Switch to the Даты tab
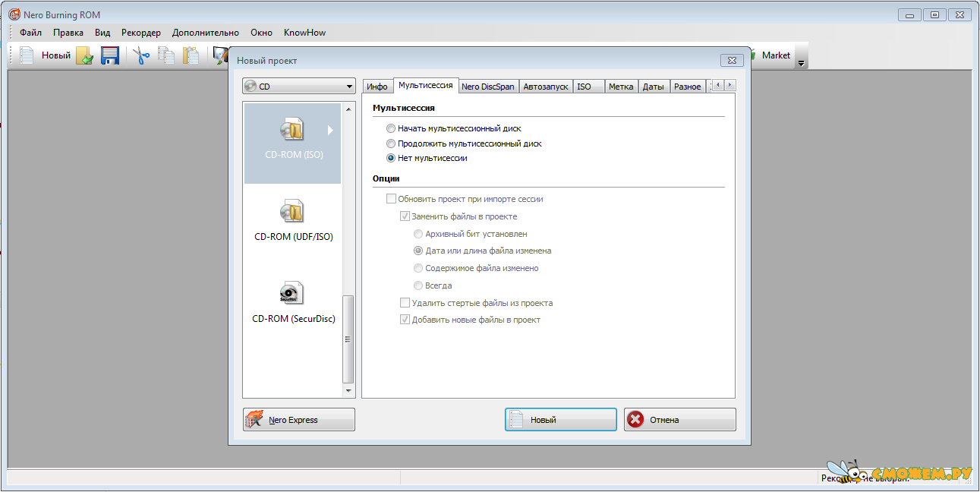Image resolution: width=980 pixels, height=492 pixels. tap(654, 87)
